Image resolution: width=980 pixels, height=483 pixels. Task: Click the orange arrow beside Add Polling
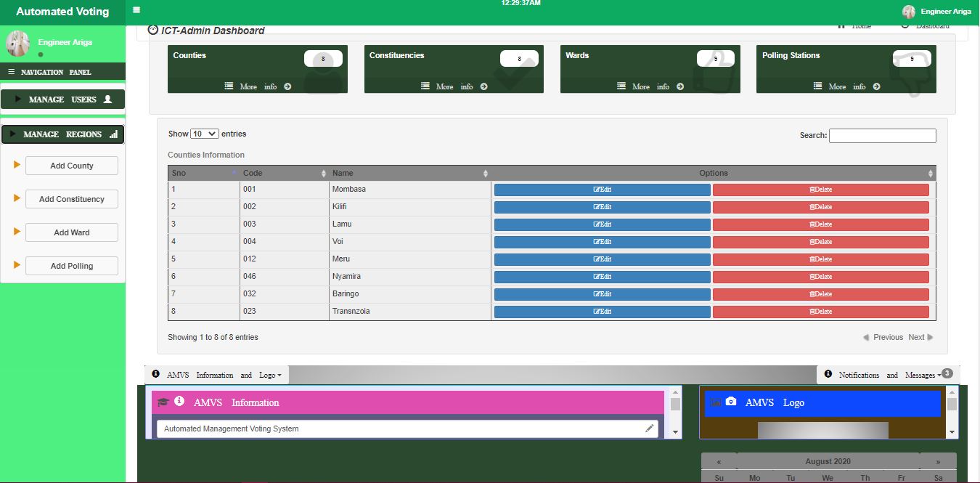tap(16, 265)
